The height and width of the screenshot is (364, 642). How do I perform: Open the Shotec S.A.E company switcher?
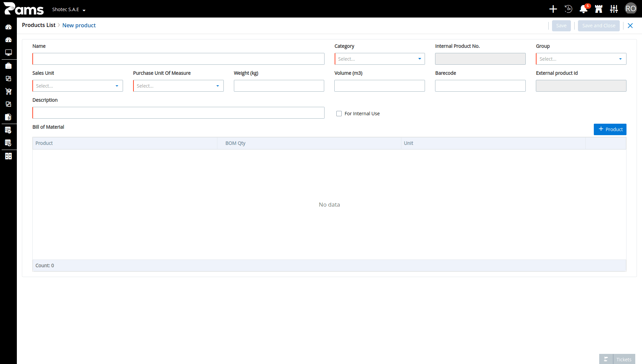pyautogui.click(x=69, y=9)
